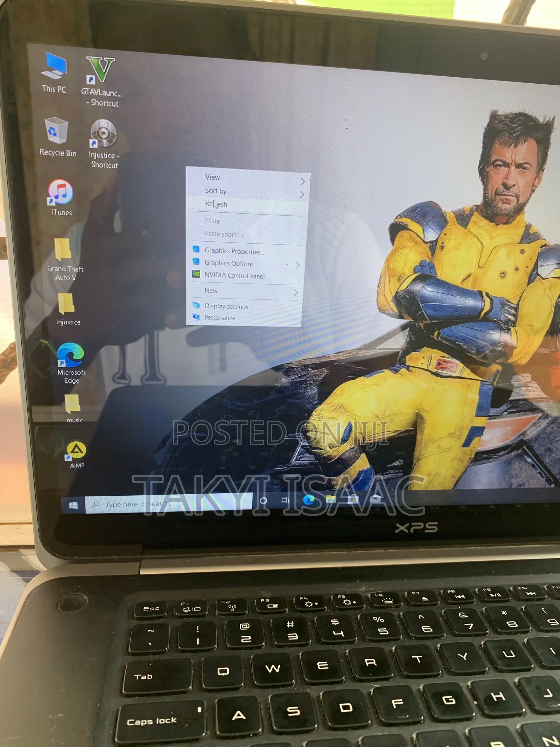Choose Personalize in the context menu
Image resolution: width=560 pixels, height=747 pixels.
[244, 318]
